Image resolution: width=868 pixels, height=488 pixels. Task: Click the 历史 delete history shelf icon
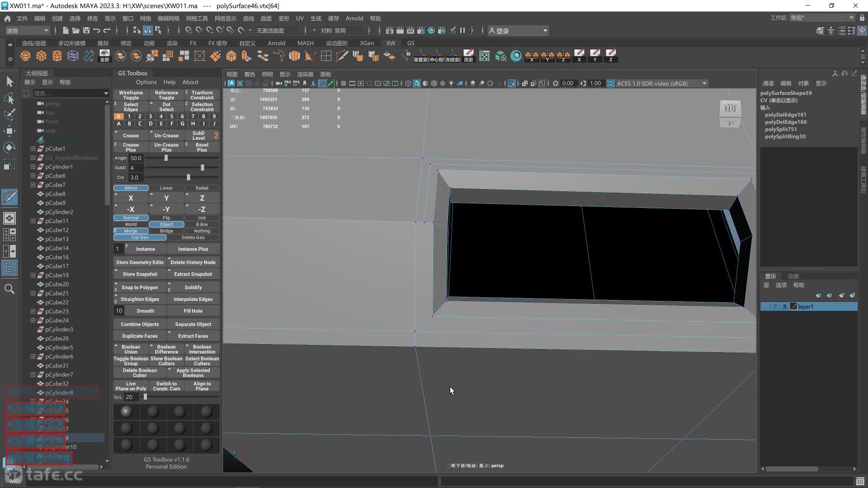click(468, 56)
